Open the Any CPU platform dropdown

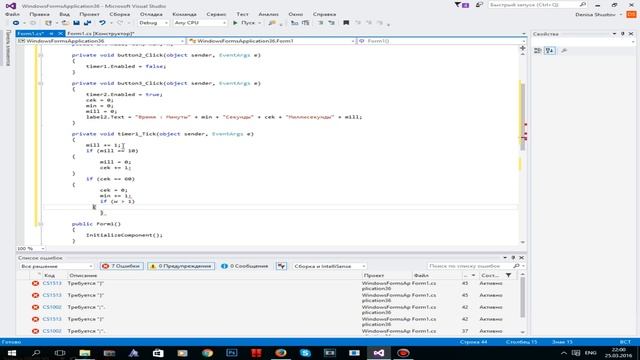(200, 23)
